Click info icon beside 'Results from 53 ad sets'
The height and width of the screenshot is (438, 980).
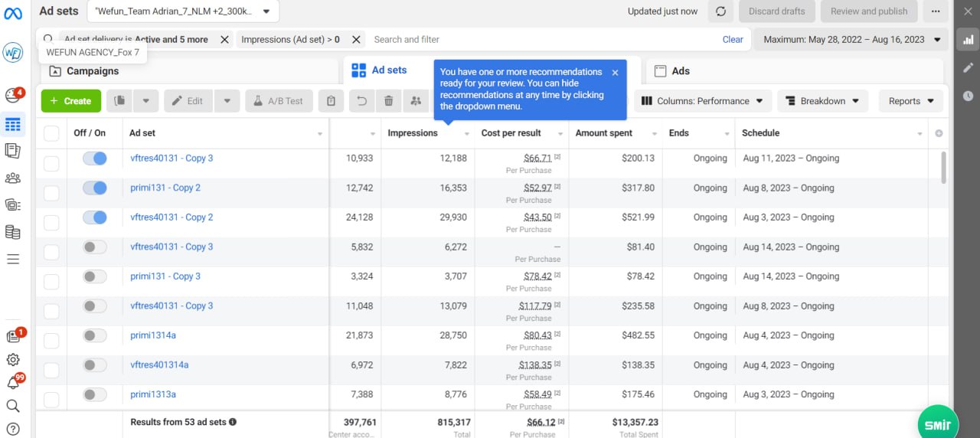coord(232,422)
